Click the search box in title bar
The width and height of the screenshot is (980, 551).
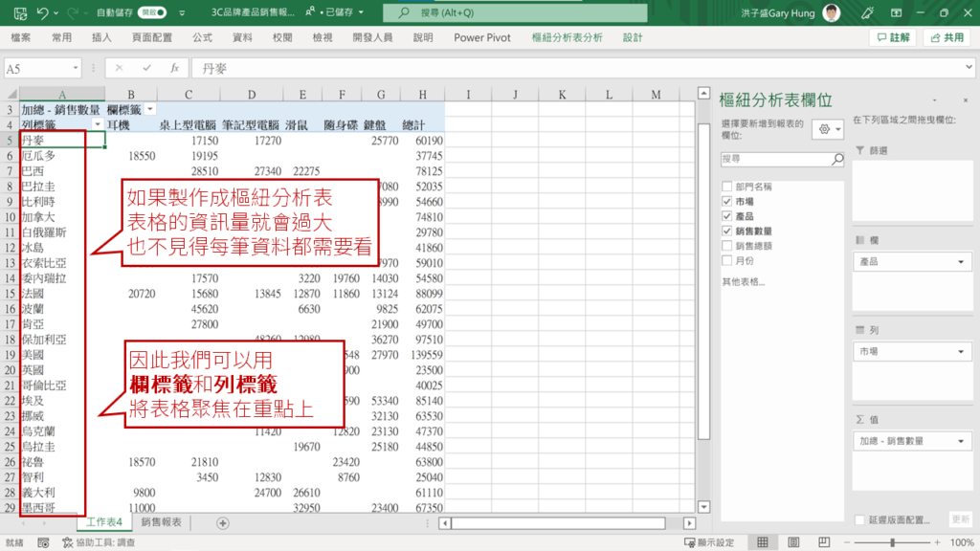click(515, 12)
